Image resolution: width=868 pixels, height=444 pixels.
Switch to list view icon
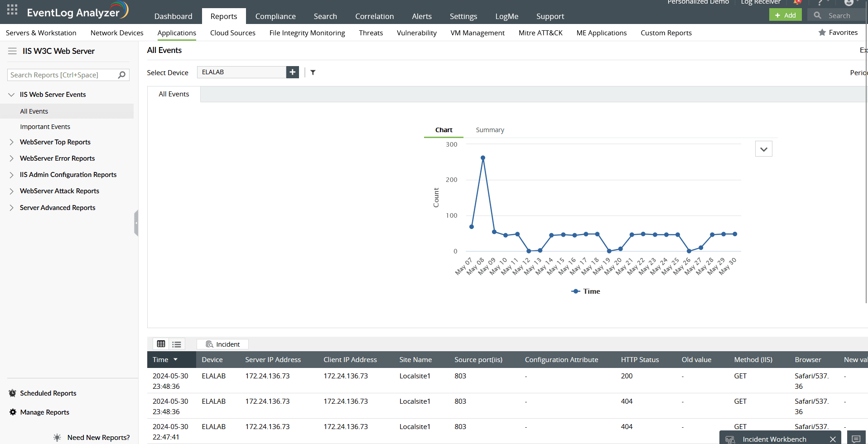pos(177,344)
